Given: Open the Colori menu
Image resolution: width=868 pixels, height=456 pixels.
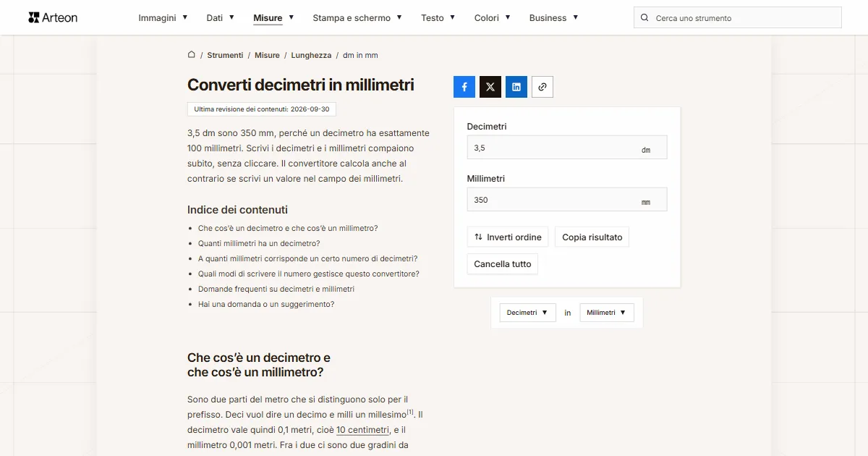Looking at the screenshot, I should [x=493, y=17].
